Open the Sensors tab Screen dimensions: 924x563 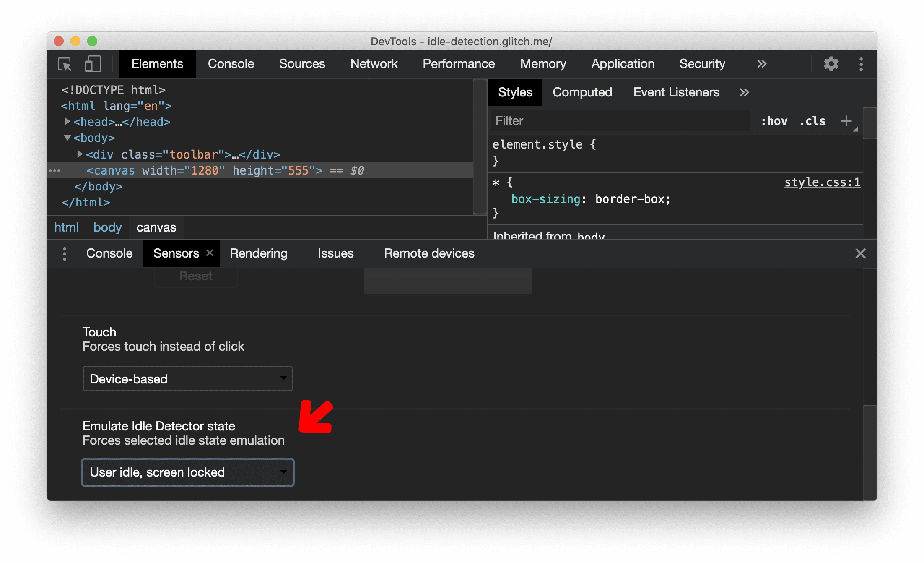[x=175, y=253]
